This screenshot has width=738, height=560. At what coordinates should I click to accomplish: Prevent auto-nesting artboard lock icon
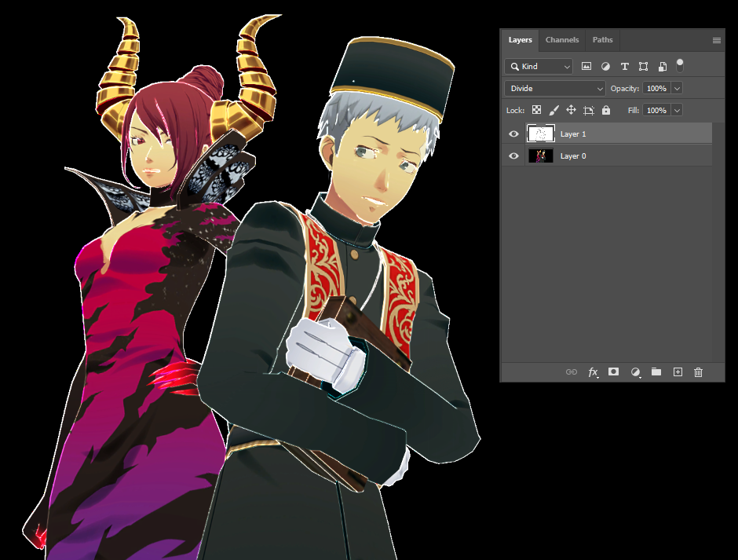(588, 110)
